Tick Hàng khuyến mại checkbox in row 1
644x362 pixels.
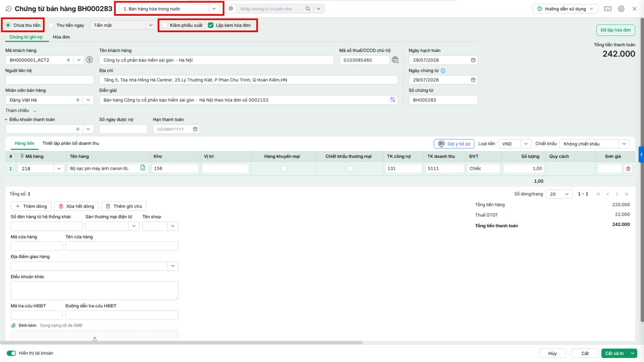pyautogui.click(x=284, y=169)
